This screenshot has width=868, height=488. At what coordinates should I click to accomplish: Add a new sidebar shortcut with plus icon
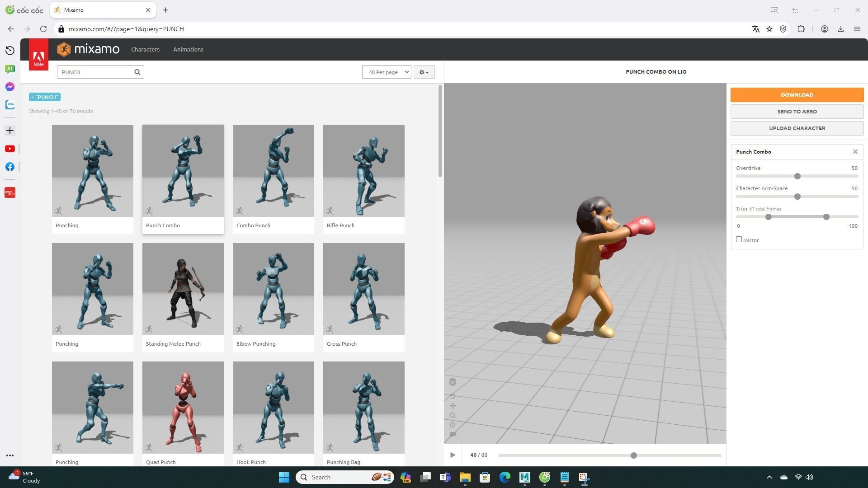pyautogui.click(x=10, y=131)
